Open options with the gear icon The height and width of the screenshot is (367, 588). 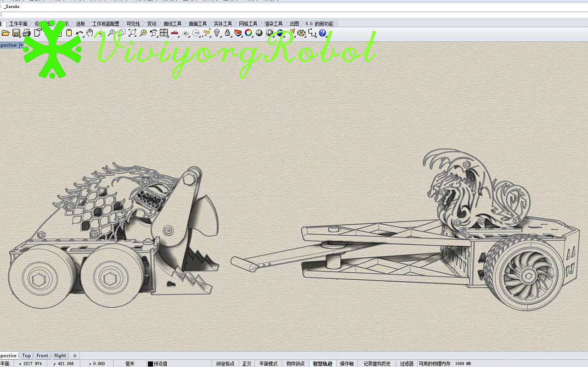[301, 33]
